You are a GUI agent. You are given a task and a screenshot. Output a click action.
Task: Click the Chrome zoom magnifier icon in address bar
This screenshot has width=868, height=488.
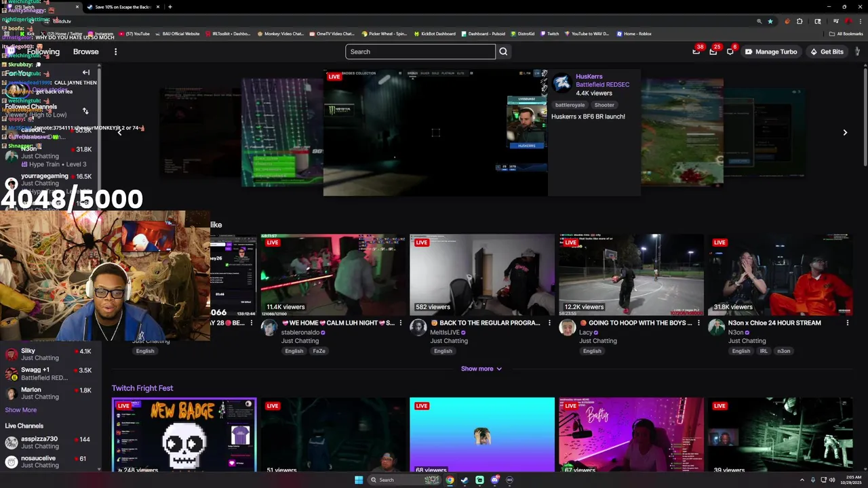click(759, 21)
